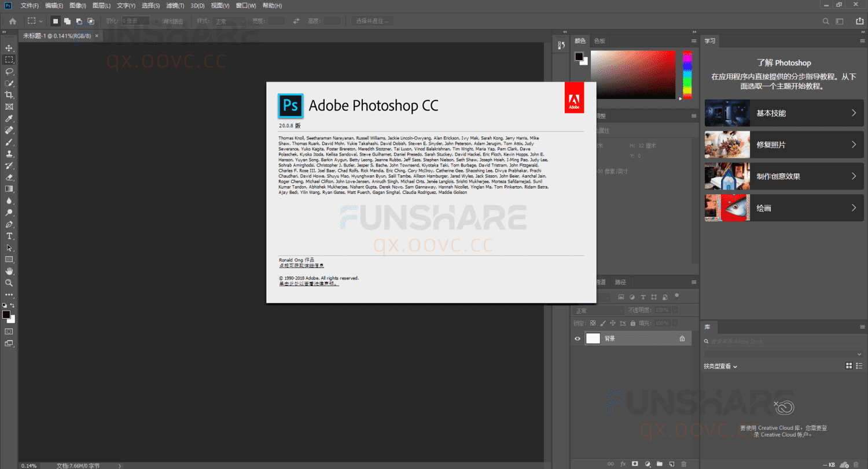This screenshot has height=469, width=868.
Task: Click add layer style fx icon
Action: pos(623,464)
